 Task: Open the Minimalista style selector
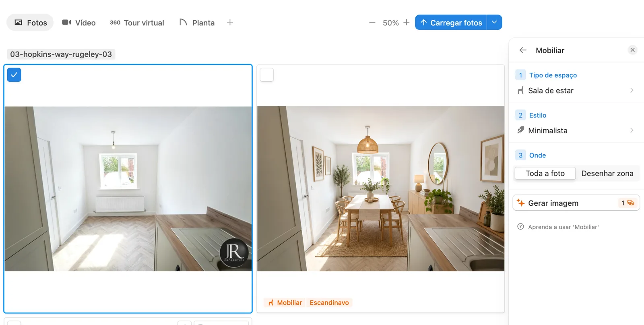(576, 130)
